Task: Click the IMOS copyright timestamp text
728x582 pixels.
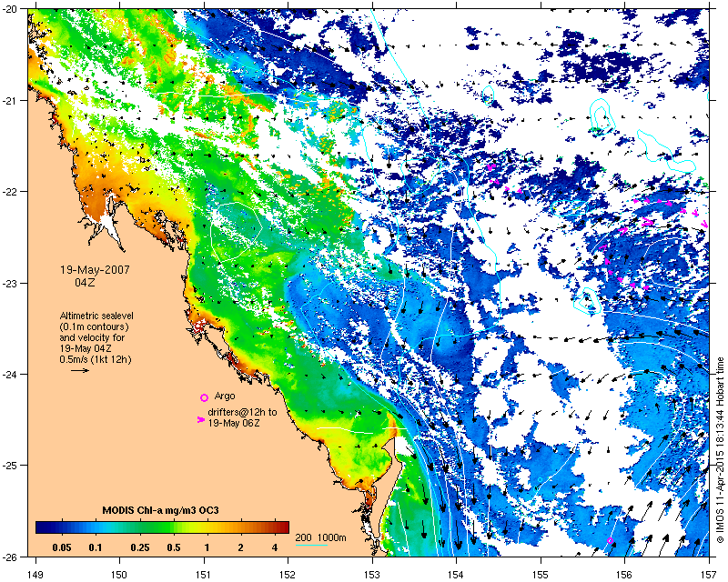Action: pyautogui.click(x=720, y=450)
